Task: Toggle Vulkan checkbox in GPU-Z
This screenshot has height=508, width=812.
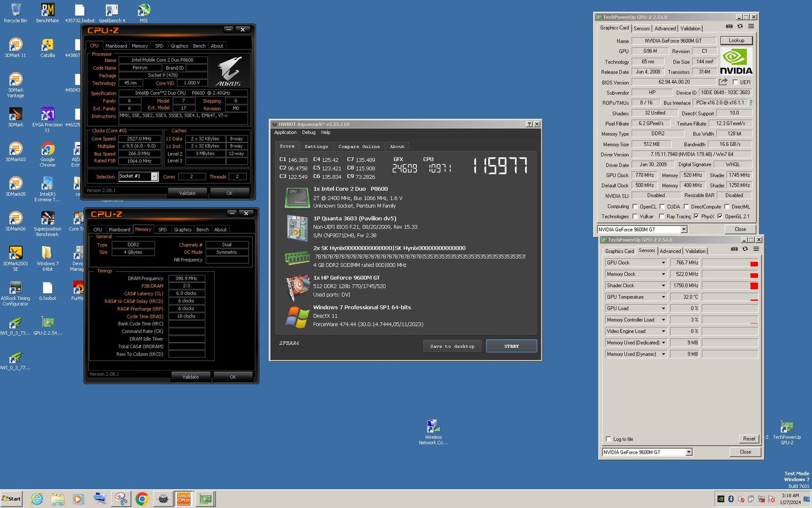Action: pyautogui.click(x=635, y=216)
